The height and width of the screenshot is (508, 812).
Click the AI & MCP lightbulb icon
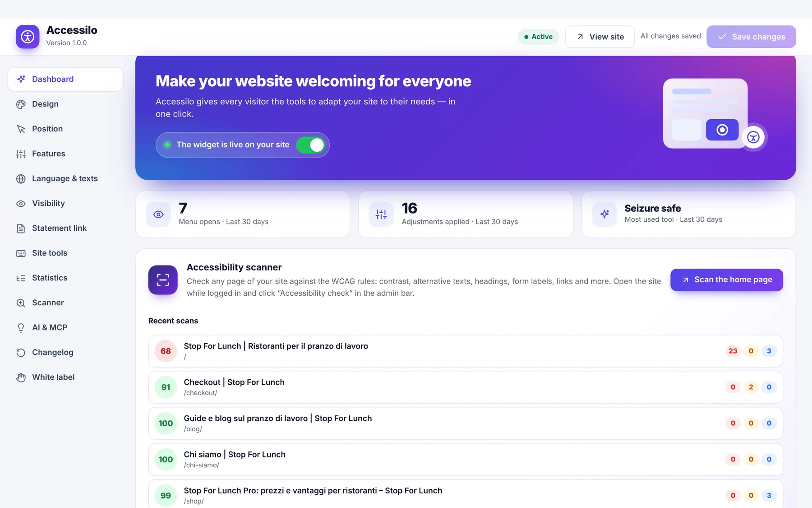pos(21,328)
